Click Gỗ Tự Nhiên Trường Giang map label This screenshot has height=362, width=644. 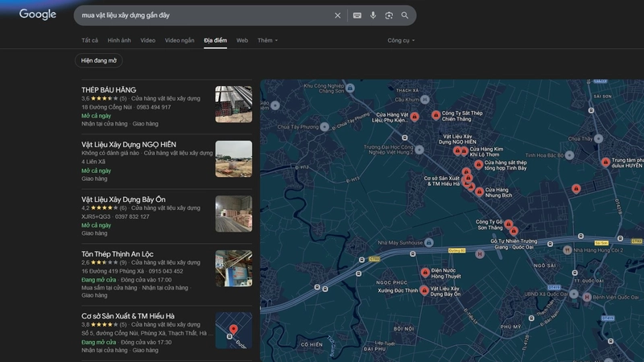(x=514, y=244)
